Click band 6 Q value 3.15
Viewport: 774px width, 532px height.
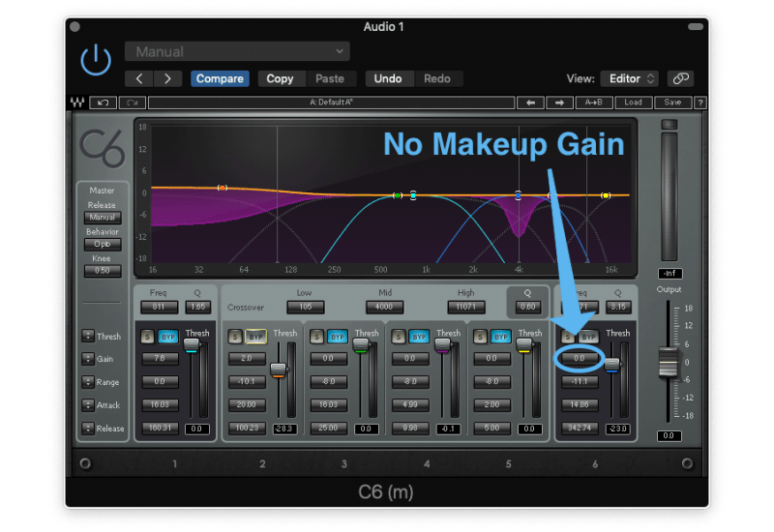pos(618,307)
